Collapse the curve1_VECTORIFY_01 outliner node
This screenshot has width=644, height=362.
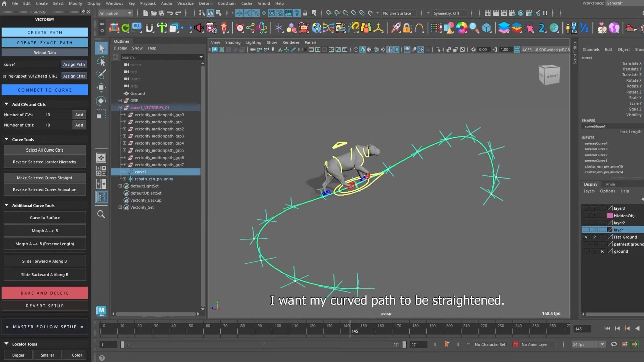click(x=120, y=108)
